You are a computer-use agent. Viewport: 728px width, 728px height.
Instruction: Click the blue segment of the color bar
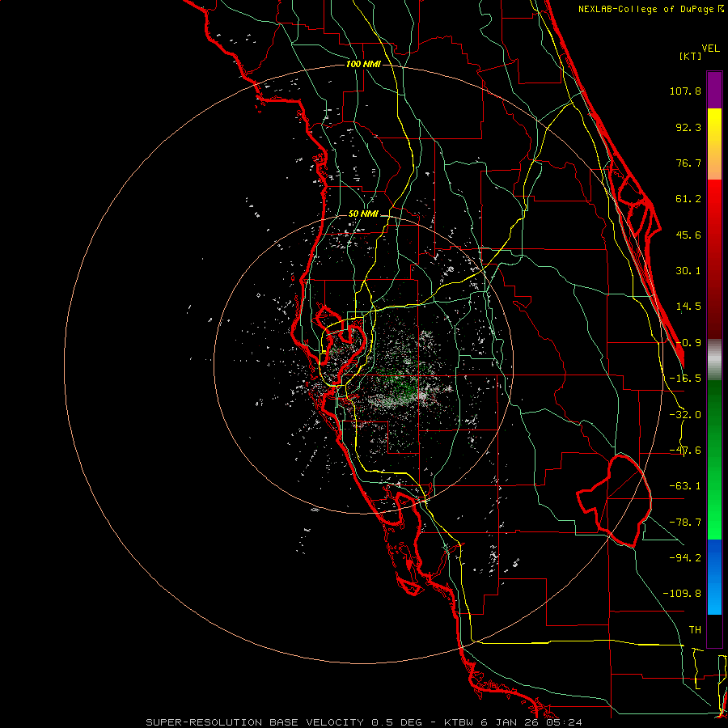[714, 577]
